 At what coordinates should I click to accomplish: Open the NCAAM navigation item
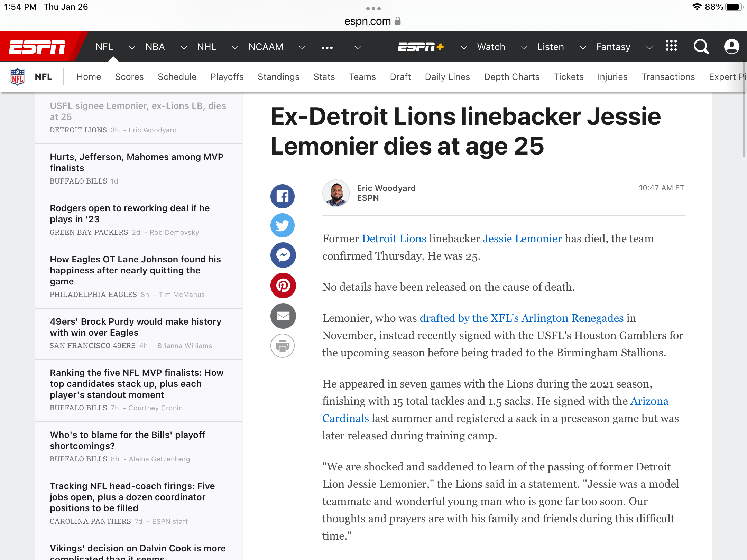[x=266, y=47]
